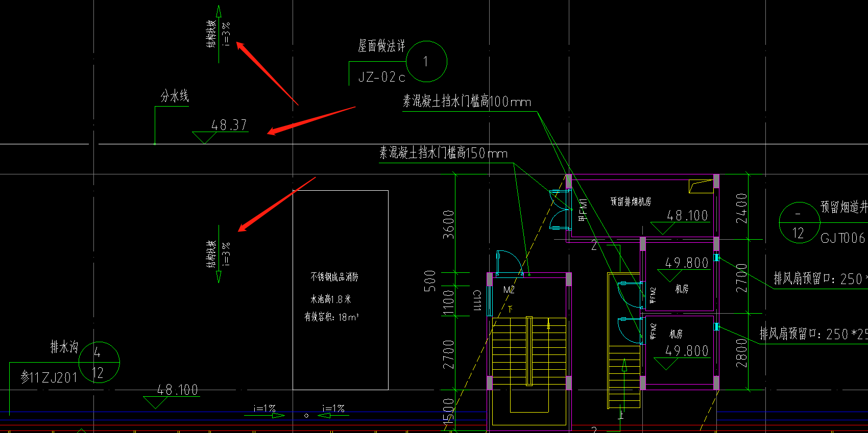
Task: Click the 2700 dimension beside the staircase
Action: 448,354
